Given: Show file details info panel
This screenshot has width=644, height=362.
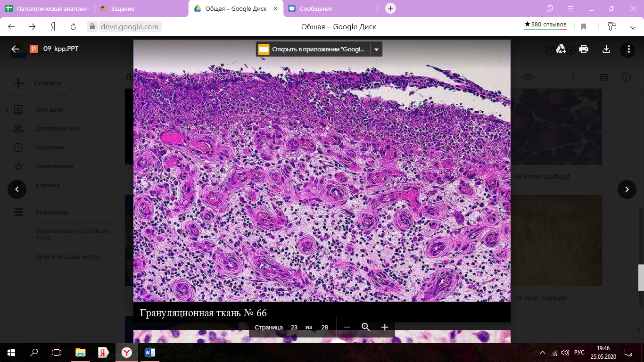Looking at the screenshot, I should pos(627,77).
